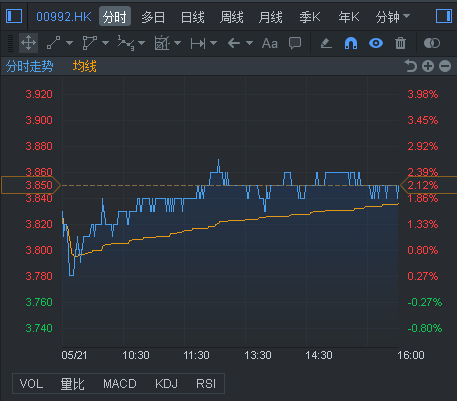Zoom in with the plus icon
The width and height of the screenshot is (457, 401).
pos(428,66)
